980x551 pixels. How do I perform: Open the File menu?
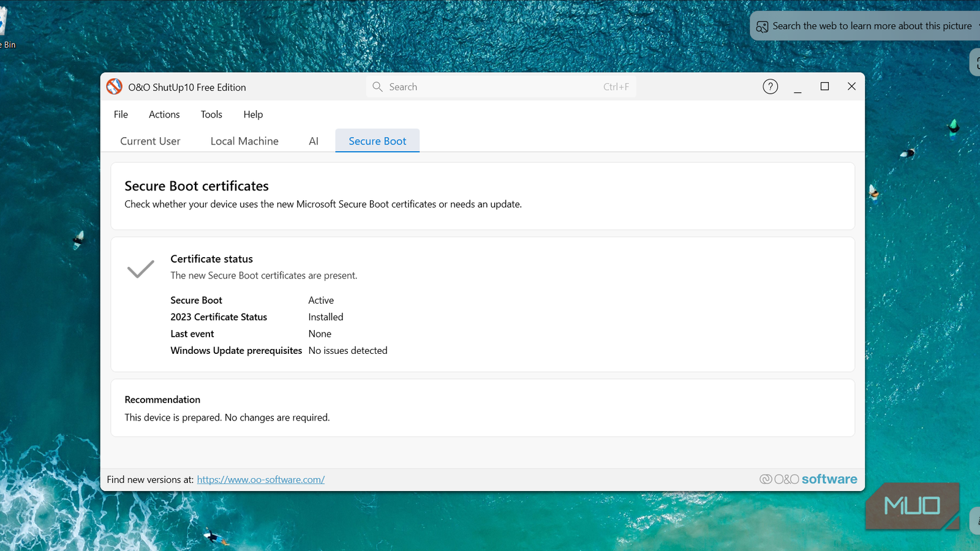[x=121, y=114]
